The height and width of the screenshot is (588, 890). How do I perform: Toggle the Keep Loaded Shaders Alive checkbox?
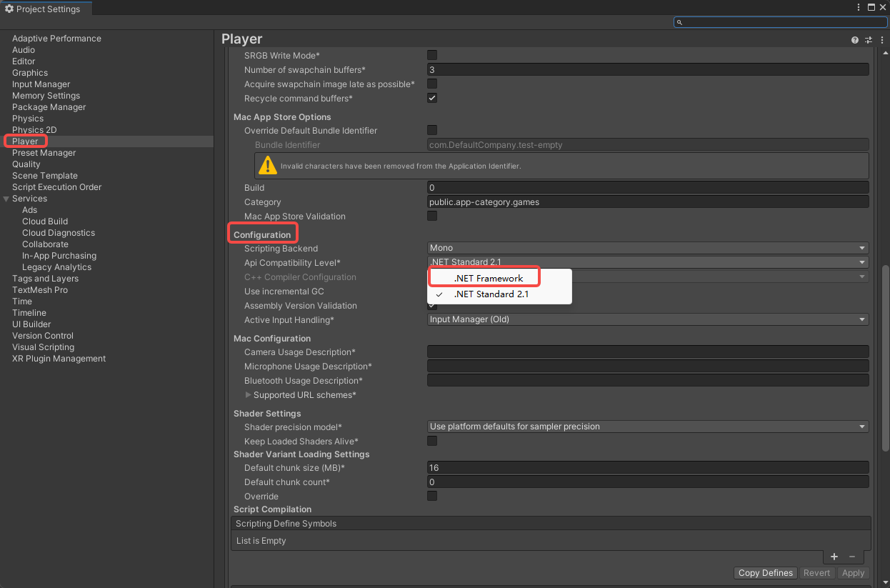[432, 441]
